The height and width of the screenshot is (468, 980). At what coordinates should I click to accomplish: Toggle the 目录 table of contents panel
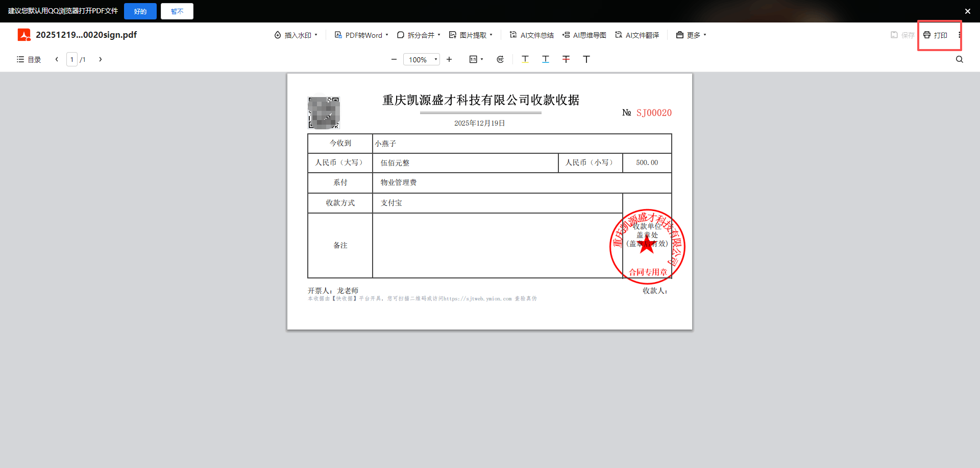point(29,59)
